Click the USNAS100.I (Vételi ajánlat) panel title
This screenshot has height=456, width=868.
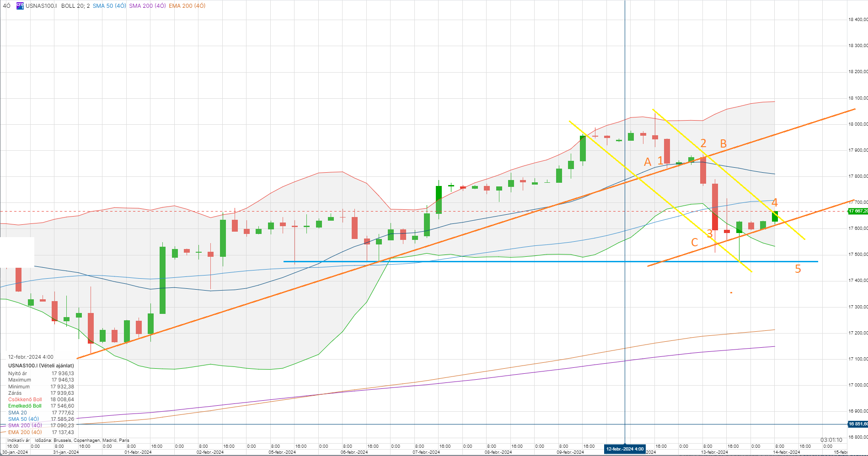[41, 366]
